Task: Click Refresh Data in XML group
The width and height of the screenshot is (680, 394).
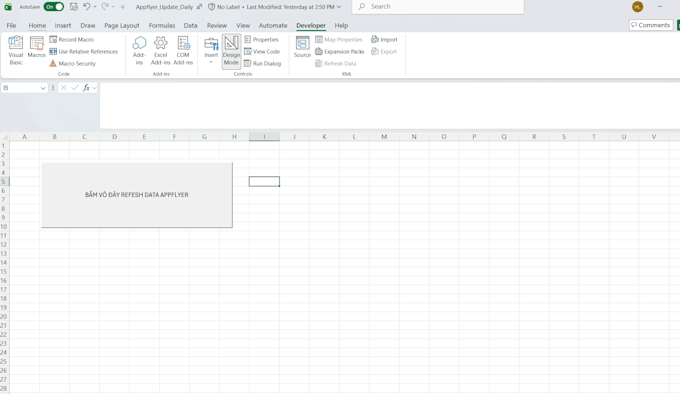Action: pos(336,63)
